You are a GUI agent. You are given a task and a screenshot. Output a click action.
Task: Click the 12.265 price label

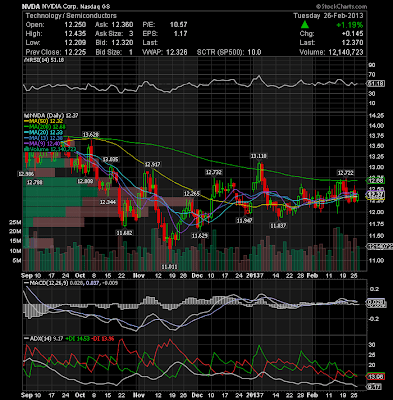pos(192,194)
